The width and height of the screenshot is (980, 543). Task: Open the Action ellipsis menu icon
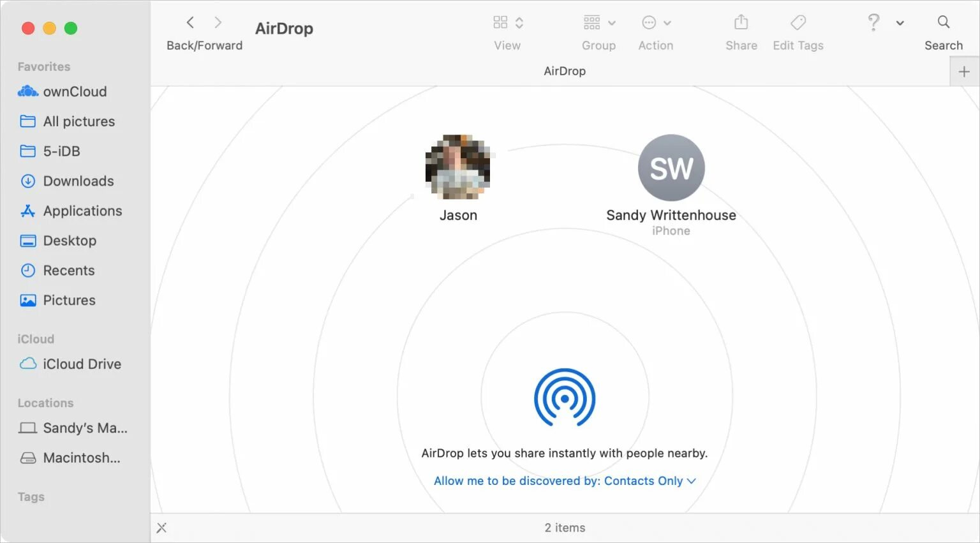(649, 22)
